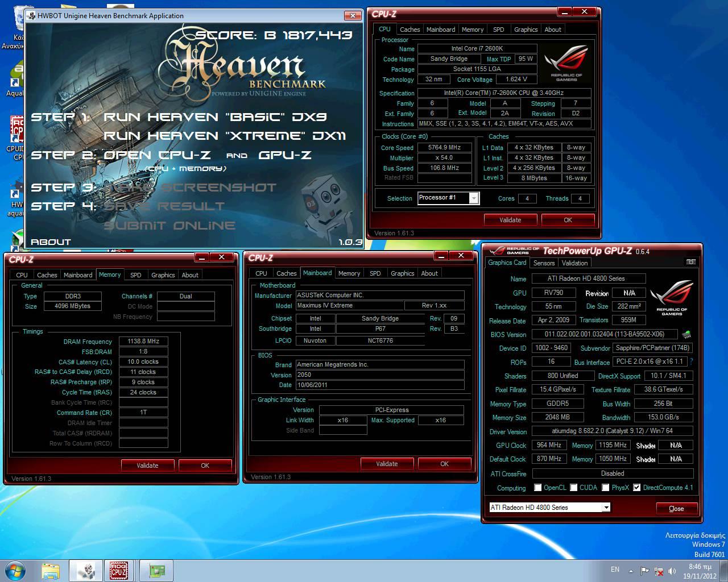728x582 pixels.
Task: Switch to the ROG CPU-Z taskbar icon
Action: (119, 571)
